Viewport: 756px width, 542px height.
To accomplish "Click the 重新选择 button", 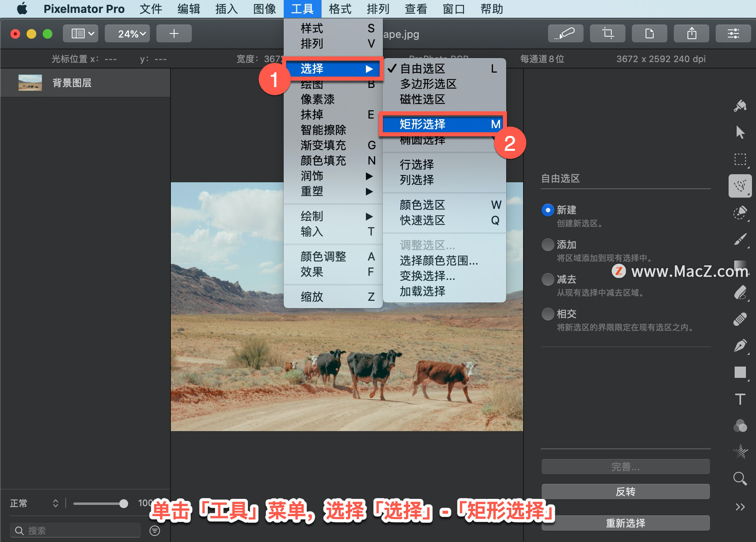I will [625, 523].
